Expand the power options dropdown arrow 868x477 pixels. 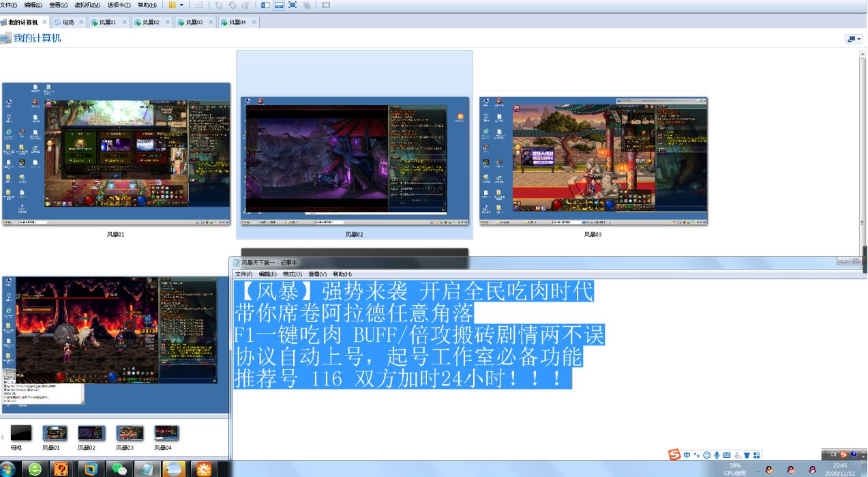pyautogui.click(x=181, y=5)
